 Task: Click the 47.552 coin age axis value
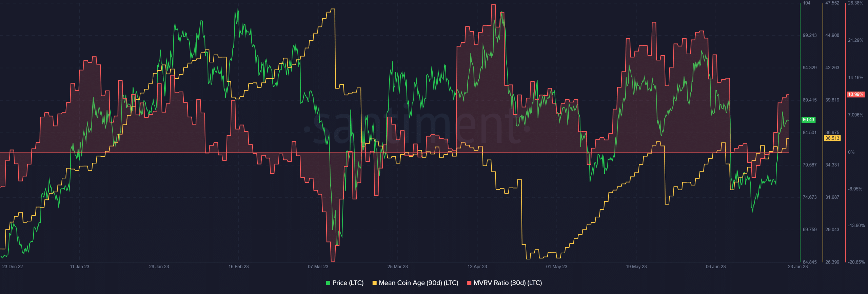[832, 3]
